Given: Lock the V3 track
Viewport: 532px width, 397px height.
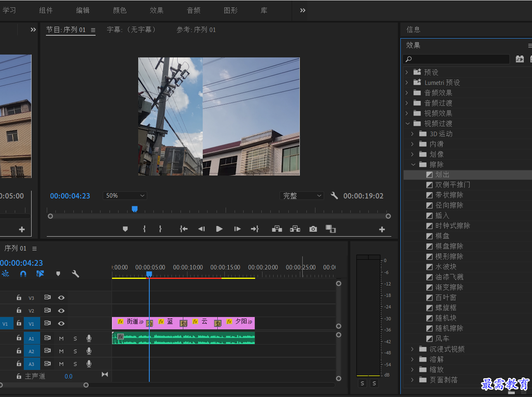Looking at the screenshot, I should 19,297.
